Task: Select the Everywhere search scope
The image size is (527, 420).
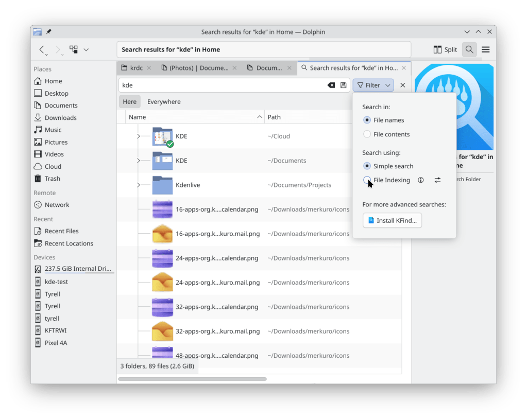Action: point(164,102)
